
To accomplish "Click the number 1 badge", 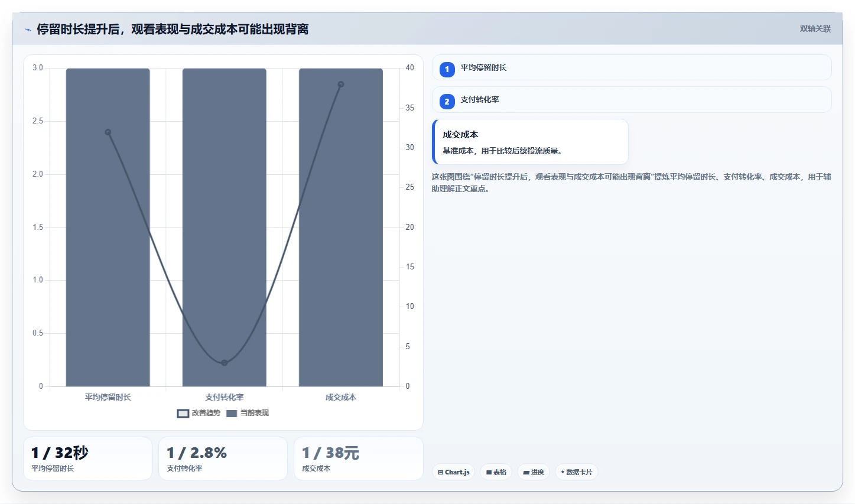I will pos(447,69).
